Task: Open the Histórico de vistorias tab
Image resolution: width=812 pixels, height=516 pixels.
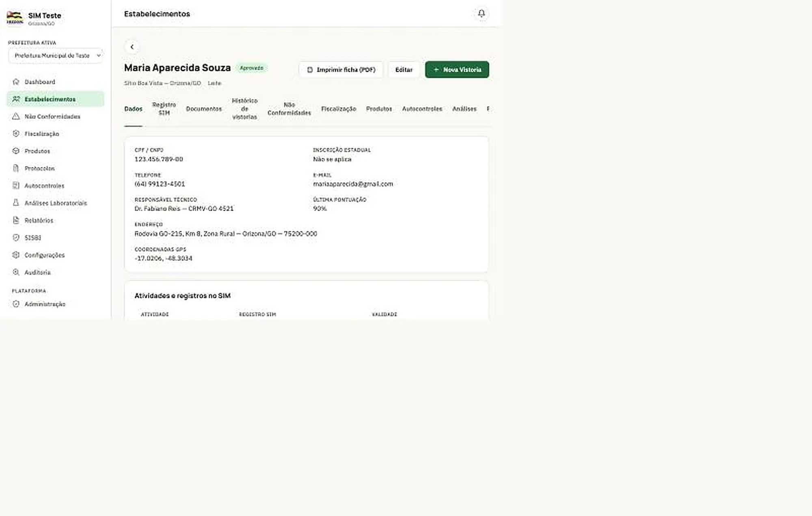Action: click(x=244, y=109)
